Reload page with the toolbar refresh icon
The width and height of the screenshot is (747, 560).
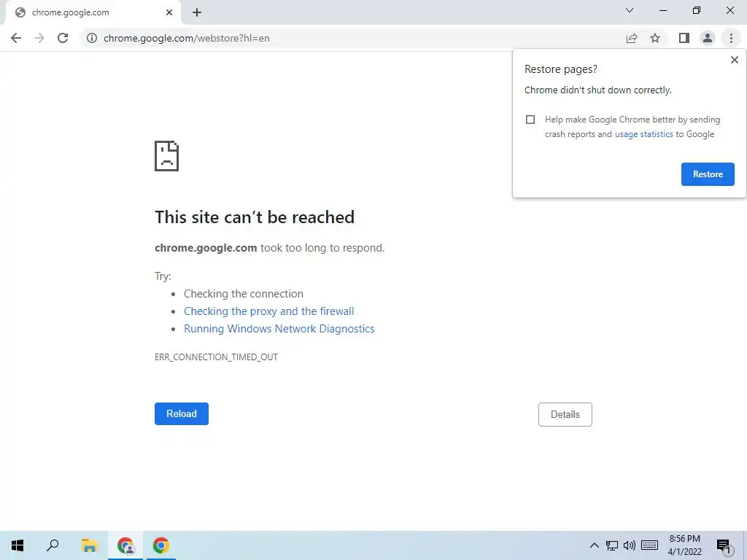63,38
